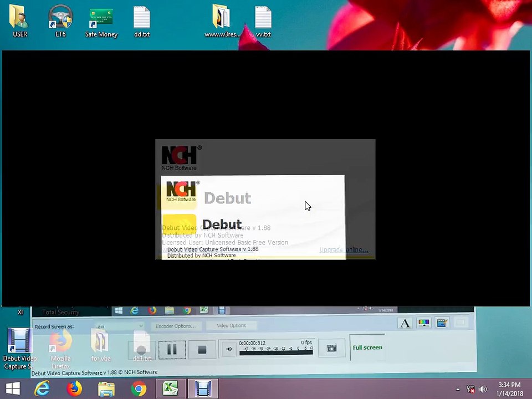This screenshot has height=399, width=532.
Task: Select the ET6 desktop shortcut
Action: [60, 21]
